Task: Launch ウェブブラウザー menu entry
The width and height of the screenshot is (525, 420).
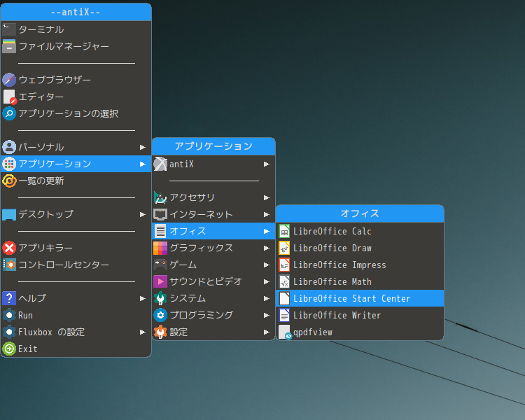Action: pyautogui.click(x=76, y=80)
